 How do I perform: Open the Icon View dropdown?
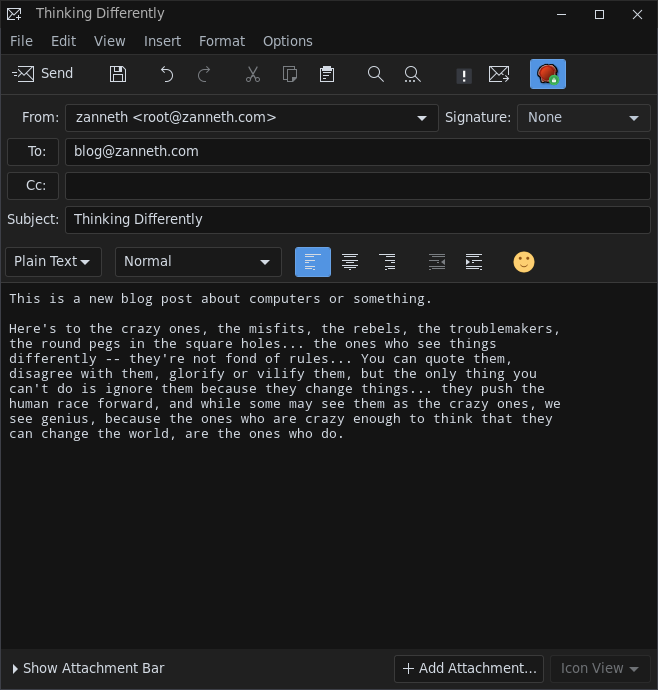click(600, 669)
